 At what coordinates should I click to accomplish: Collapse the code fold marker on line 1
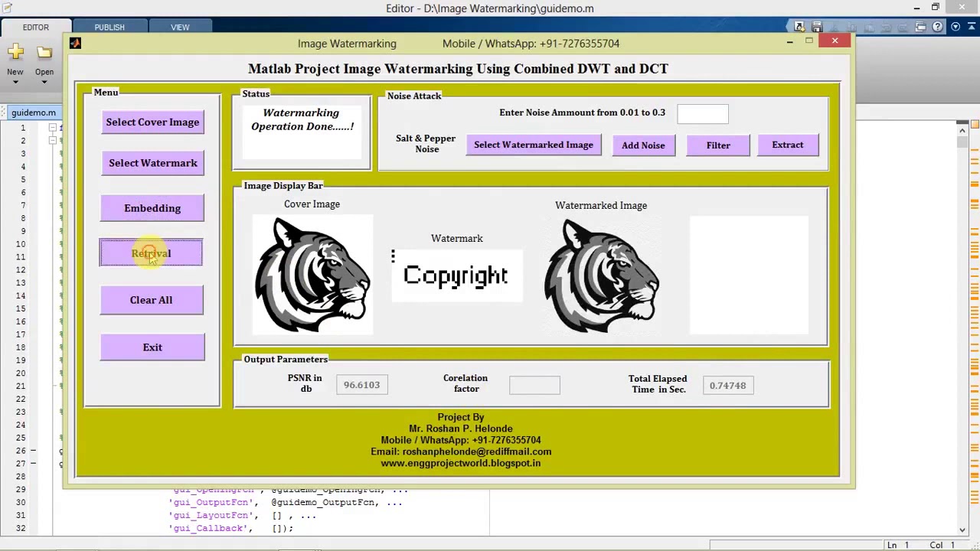pyautogui.click(x=53, y=128)
